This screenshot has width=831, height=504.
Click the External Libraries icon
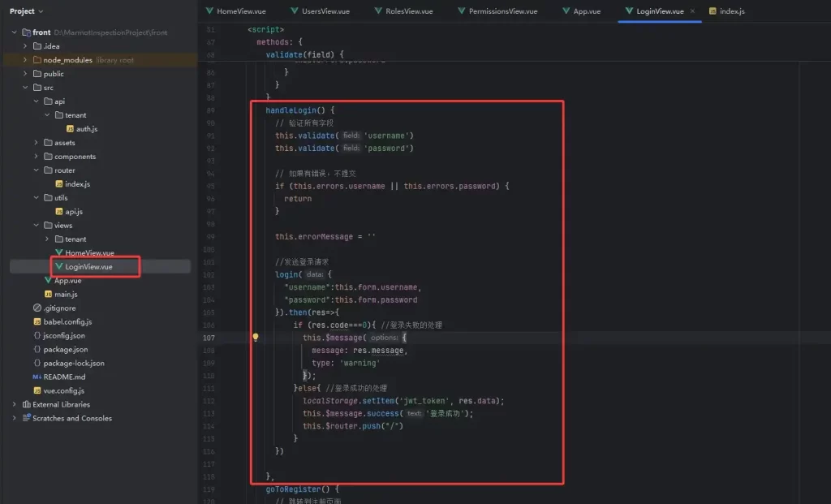[26, 404]
